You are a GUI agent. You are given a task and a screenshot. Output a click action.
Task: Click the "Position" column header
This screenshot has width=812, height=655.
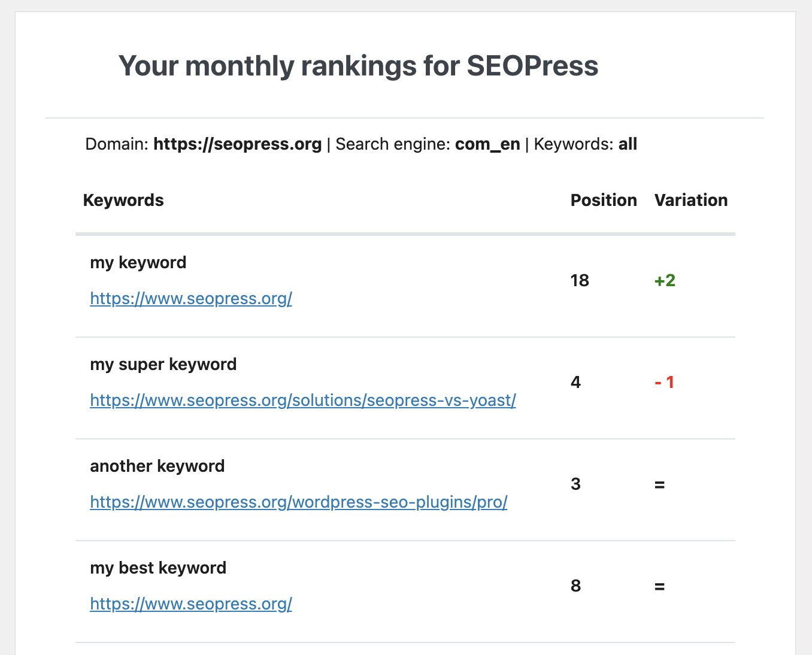[604, 200]
